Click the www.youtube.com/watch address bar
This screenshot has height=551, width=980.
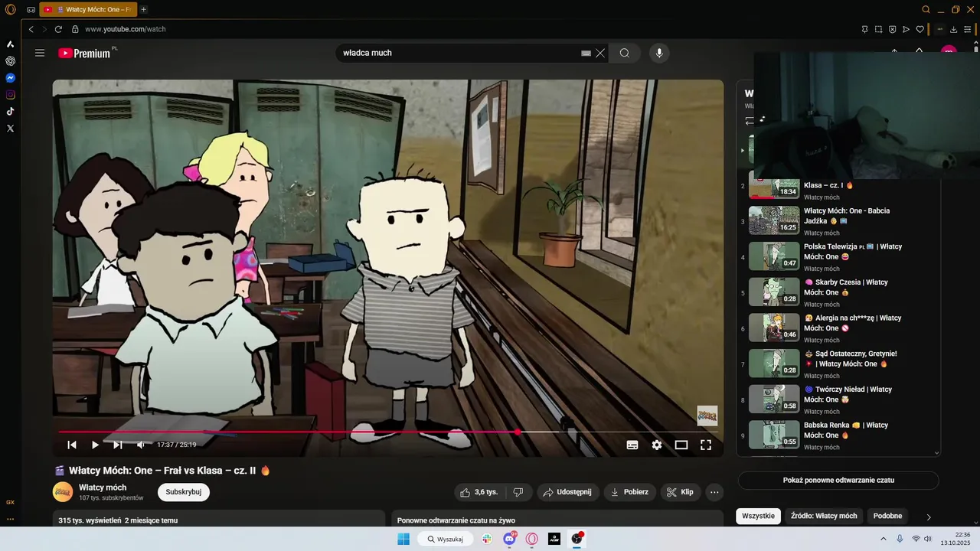[x=125, y=29]
